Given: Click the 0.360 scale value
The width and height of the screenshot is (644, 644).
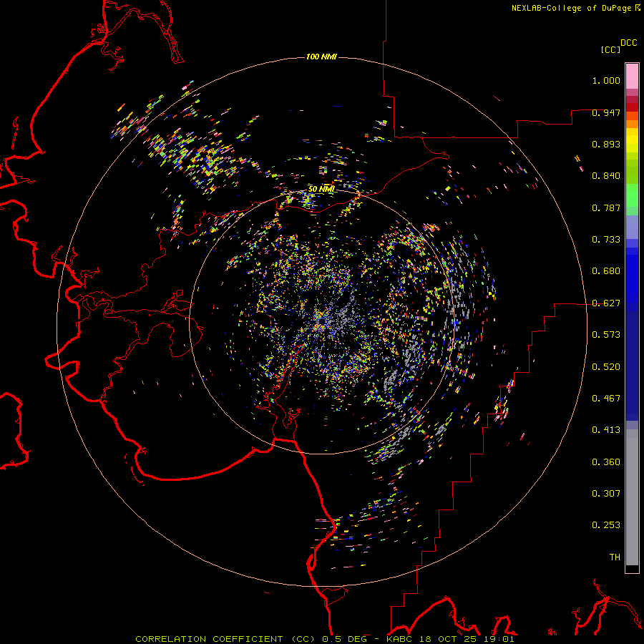Looking at the screenshot, I should (606, 462).
